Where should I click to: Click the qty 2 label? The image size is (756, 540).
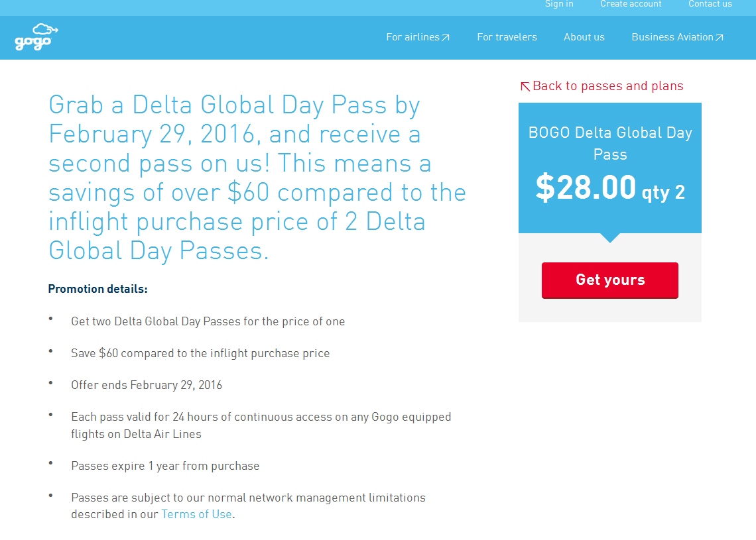click(x=663, y=192)
